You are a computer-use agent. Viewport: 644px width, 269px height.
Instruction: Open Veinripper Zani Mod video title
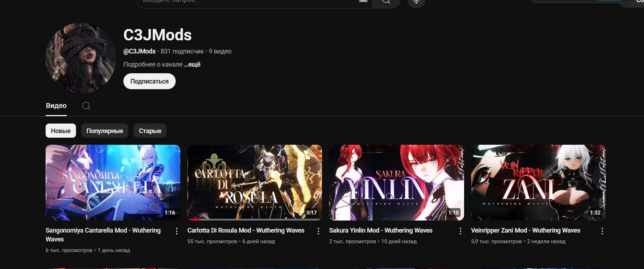(526, 230)
